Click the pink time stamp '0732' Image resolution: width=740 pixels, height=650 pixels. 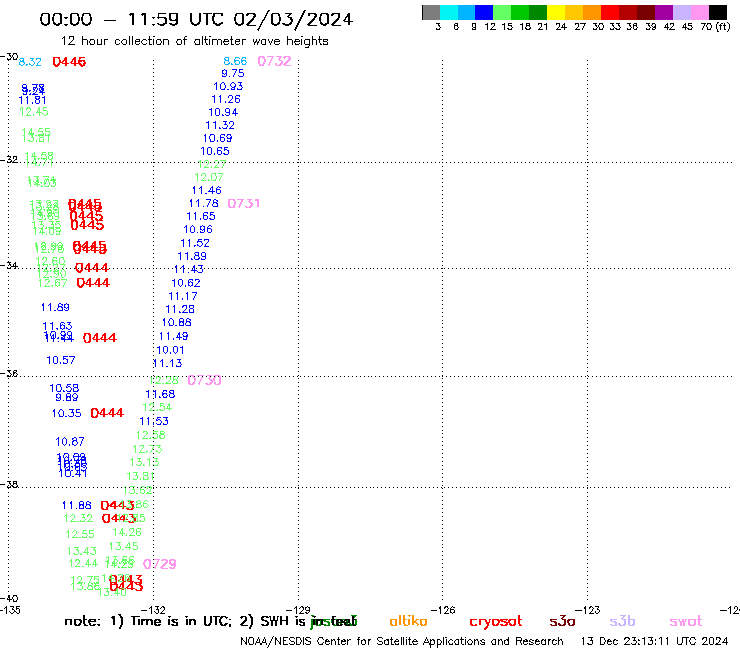[274, 61]
